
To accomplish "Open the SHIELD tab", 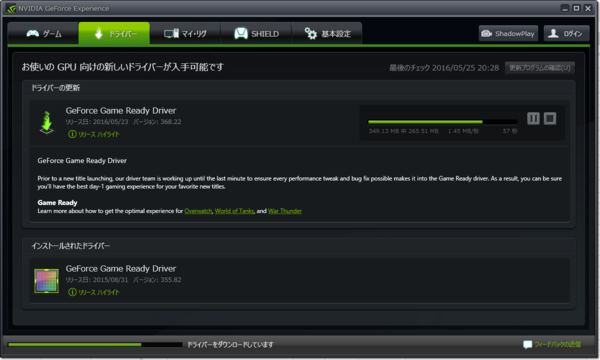I will coord(256,34).
